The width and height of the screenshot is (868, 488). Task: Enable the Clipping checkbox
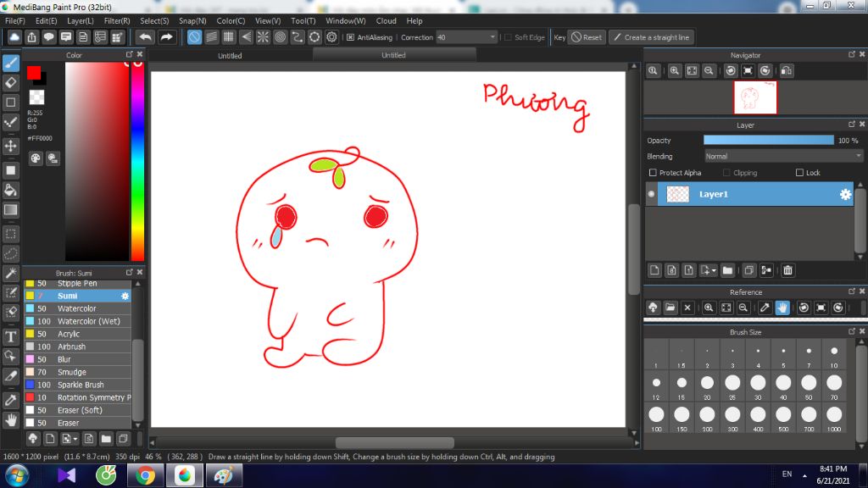(x=726, y=173)
